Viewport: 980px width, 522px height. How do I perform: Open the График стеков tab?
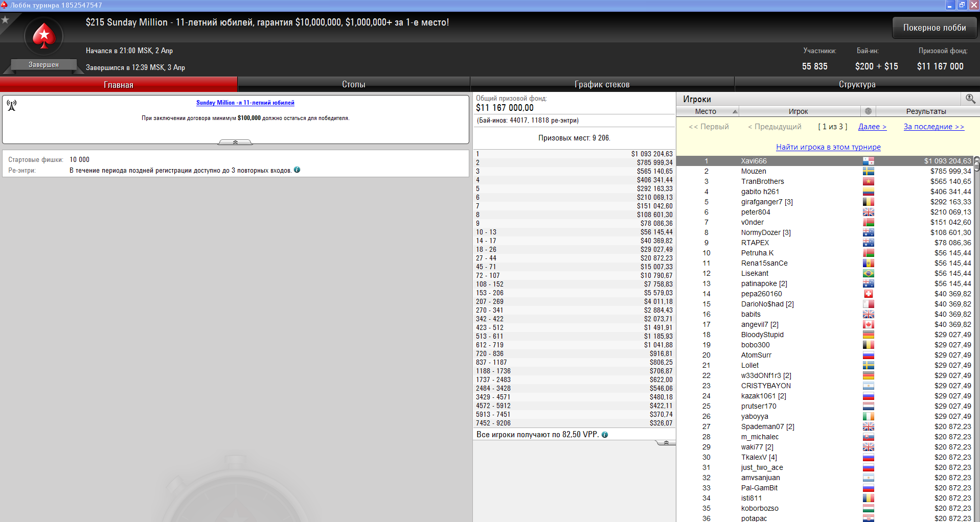point(602,84)
